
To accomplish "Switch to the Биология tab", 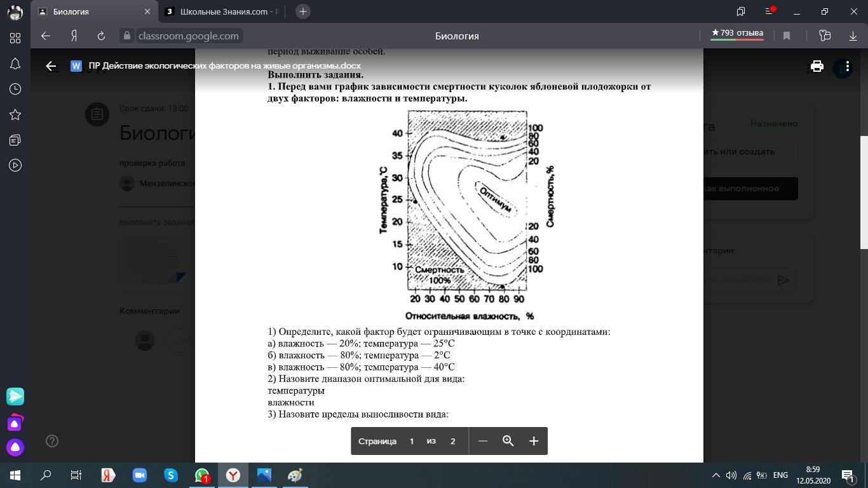I will (x=94, y=11).
